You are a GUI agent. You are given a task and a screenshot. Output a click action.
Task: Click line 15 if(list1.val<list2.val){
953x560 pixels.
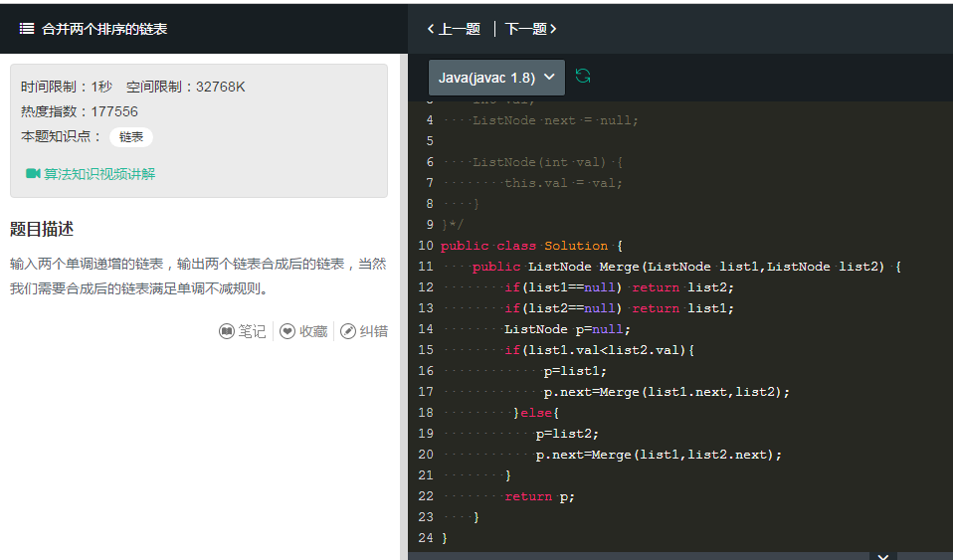[x=600, y=350]
